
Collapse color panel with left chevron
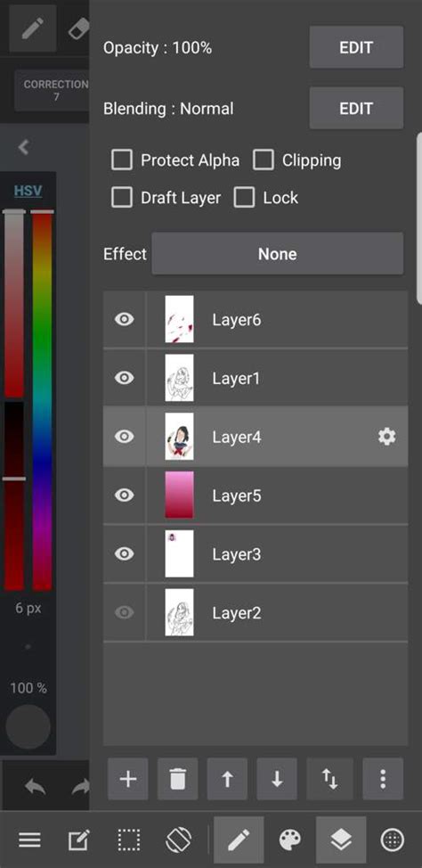[x=22, y=147]
